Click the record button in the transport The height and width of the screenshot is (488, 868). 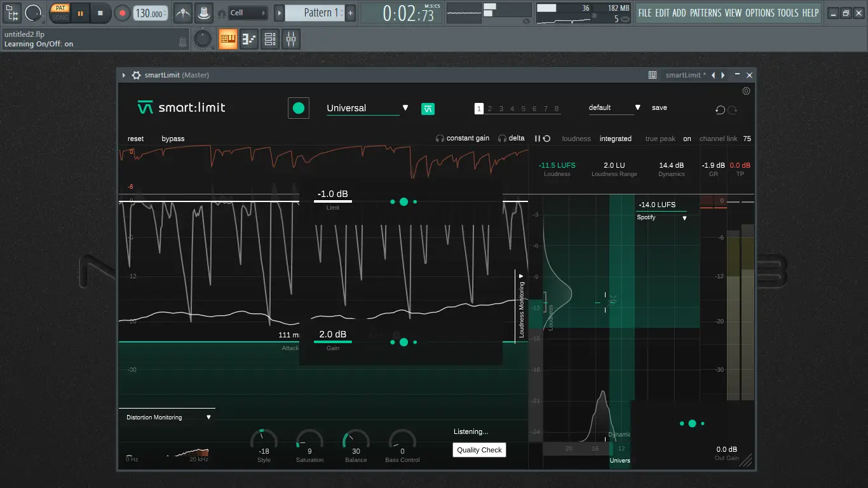(x=122, y=13)
